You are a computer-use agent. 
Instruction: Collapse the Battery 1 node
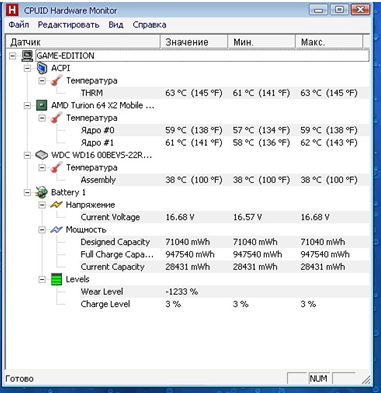(x=27, y=192)
